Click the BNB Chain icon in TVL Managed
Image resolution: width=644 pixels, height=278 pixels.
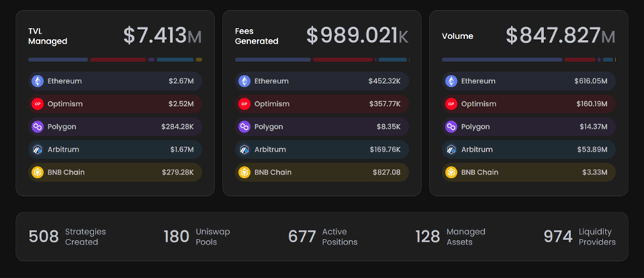[x=38, y=173]
